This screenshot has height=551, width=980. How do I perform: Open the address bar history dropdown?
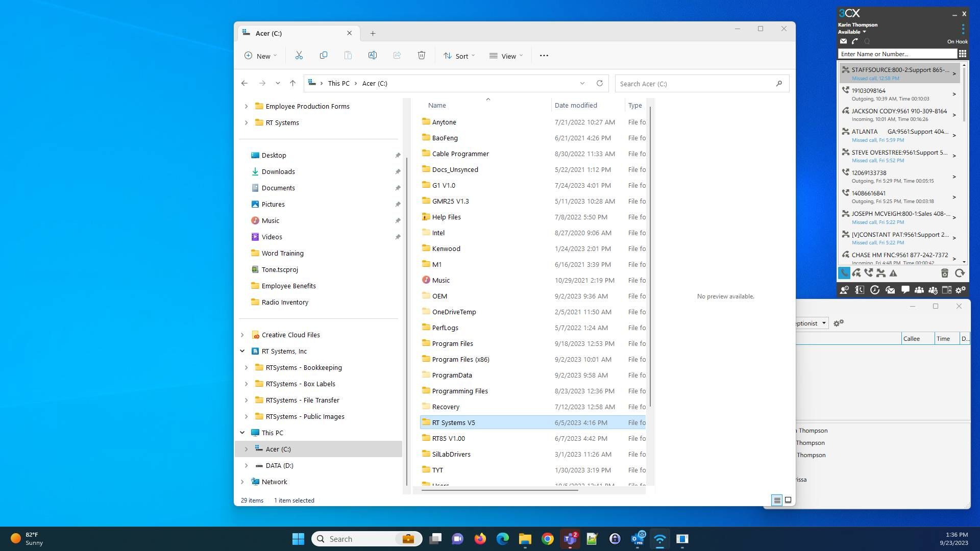click(582, 83)
